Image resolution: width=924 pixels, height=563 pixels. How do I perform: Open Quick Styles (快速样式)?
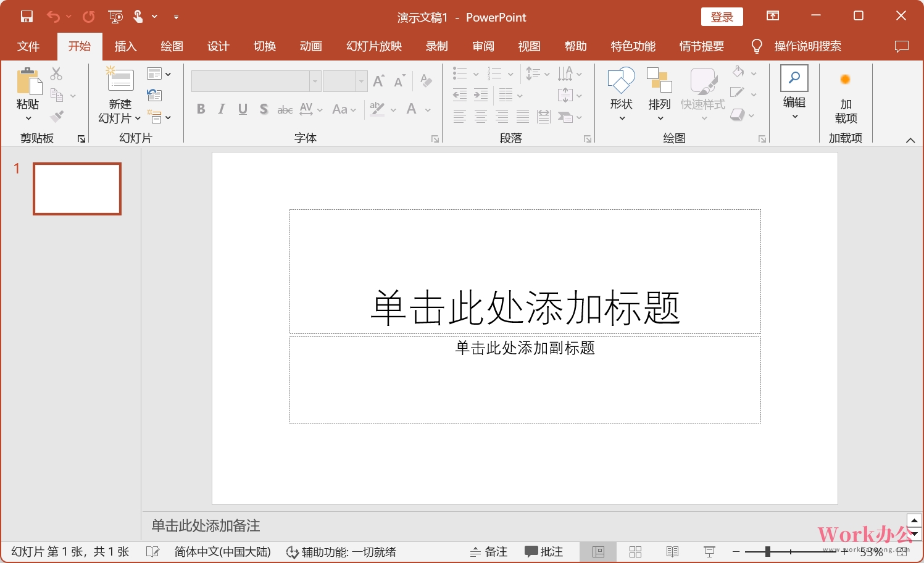pos(703,94)
